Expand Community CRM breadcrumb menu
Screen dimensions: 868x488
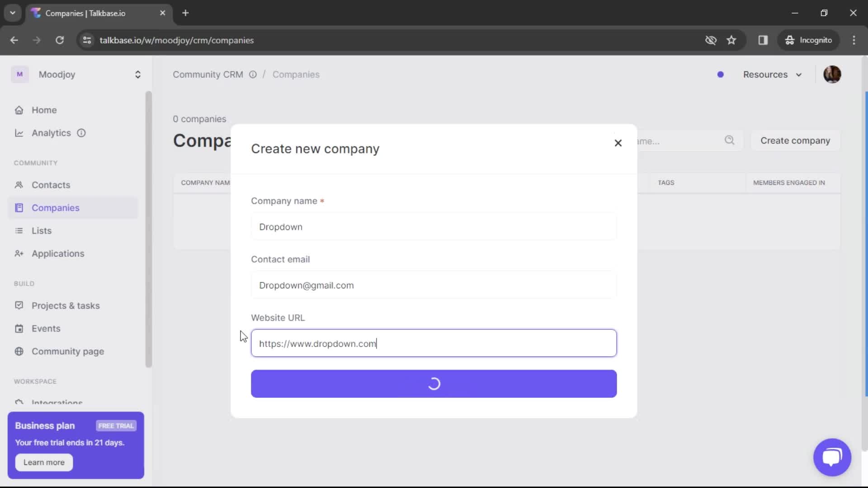click(252, 75)
